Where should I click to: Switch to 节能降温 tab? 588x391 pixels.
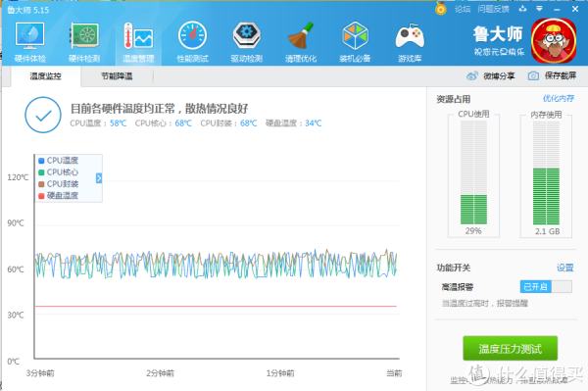(117, 76)
